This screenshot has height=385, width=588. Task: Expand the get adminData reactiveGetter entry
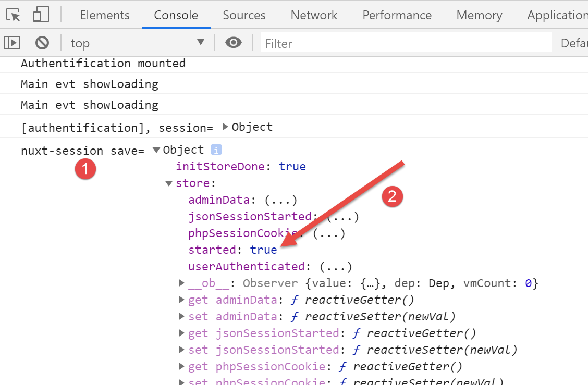pyautogui.click(x=181, y=300)
